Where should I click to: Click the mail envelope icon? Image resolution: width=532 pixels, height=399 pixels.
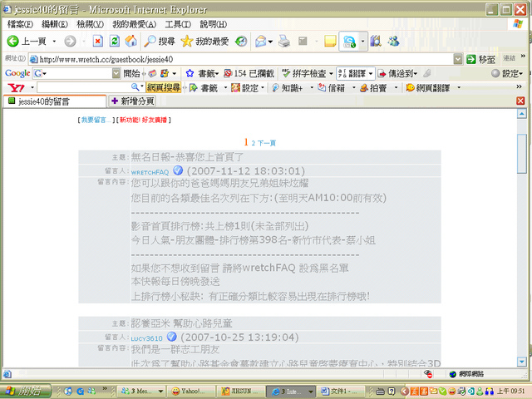(260, 42)
